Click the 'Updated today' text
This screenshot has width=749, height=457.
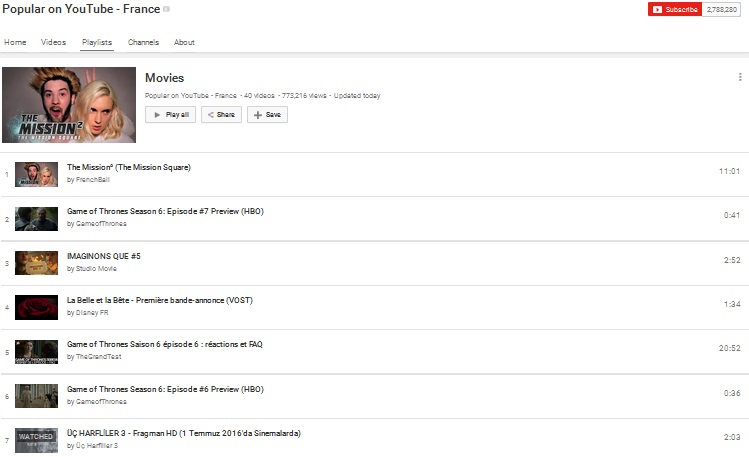coord(357,96)
